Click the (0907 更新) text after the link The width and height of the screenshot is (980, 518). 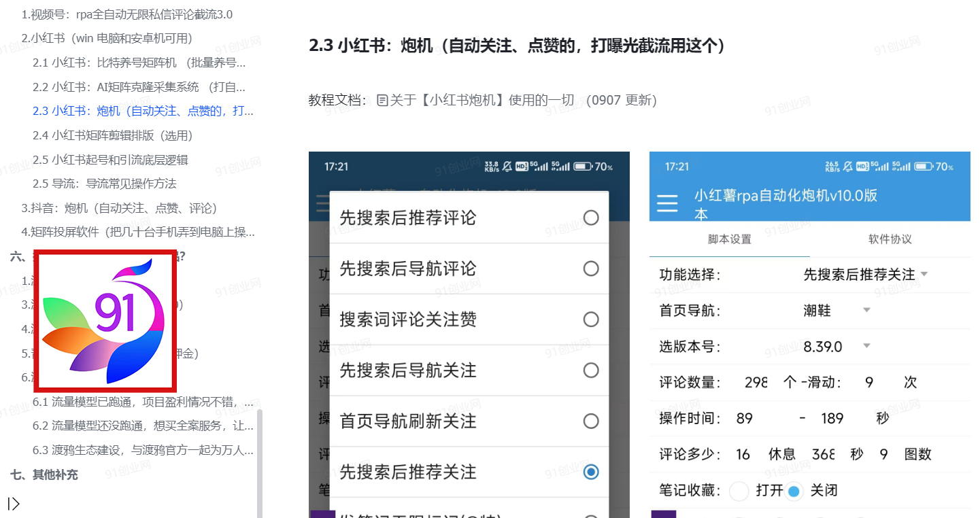[x=622, y=101]
